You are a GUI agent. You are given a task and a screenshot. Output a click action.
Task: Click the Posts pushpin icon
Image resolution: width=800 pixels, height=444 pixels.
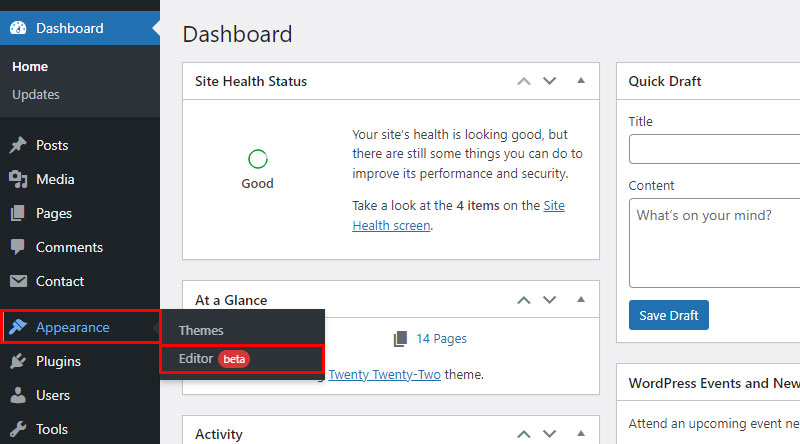pos(18,145)
